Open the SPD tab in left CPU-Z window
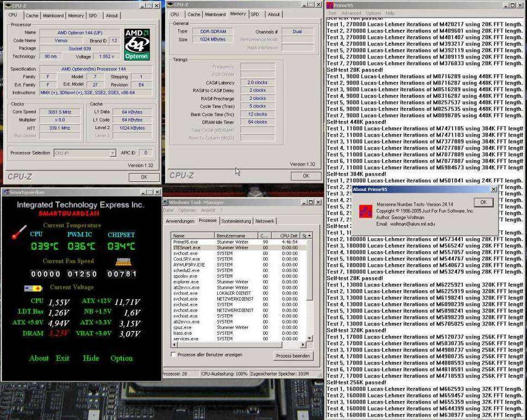527x420 pixels. (x=93, y=15)
